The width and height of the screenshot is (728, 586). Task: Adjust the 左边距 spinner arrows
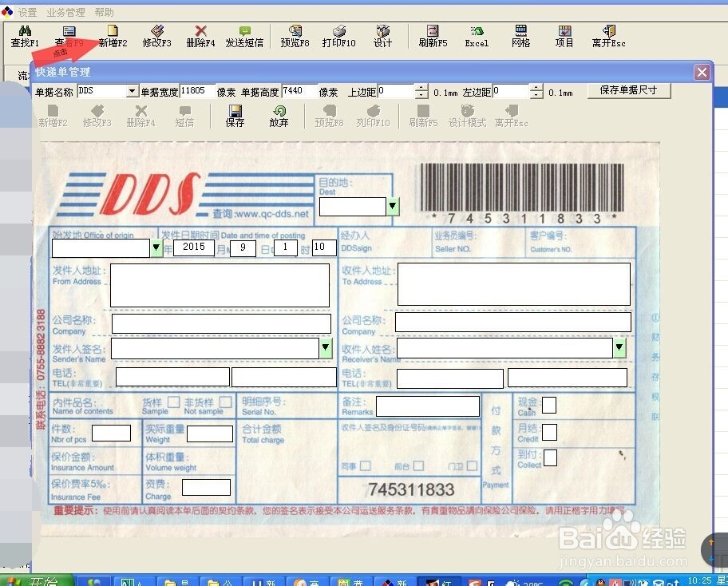tap(536, 91)
